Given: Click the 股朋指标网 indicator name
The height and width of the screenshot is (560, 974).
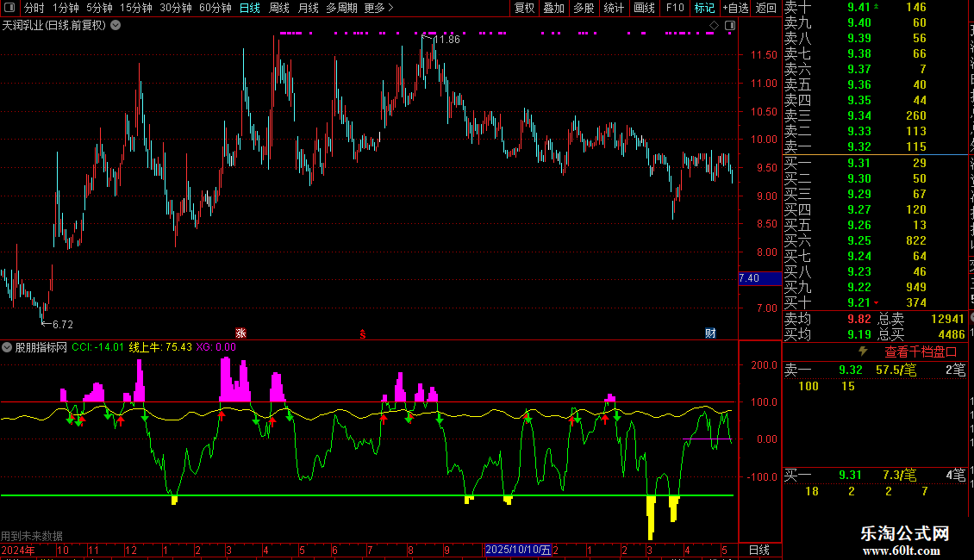Looking at the screenshot, I should (x=41, y=347).
